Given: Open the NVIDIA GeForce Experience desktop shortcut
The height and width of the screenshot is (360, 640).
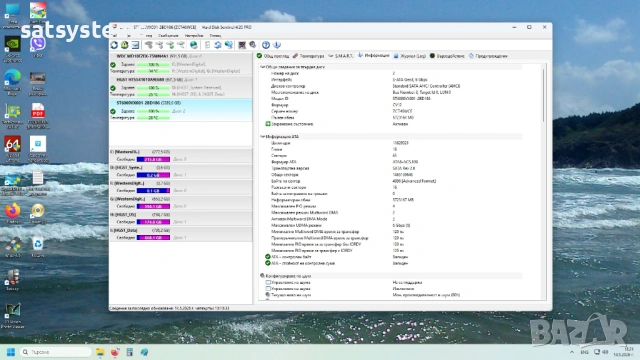Looking at the screenshot, I should [13, 49].
